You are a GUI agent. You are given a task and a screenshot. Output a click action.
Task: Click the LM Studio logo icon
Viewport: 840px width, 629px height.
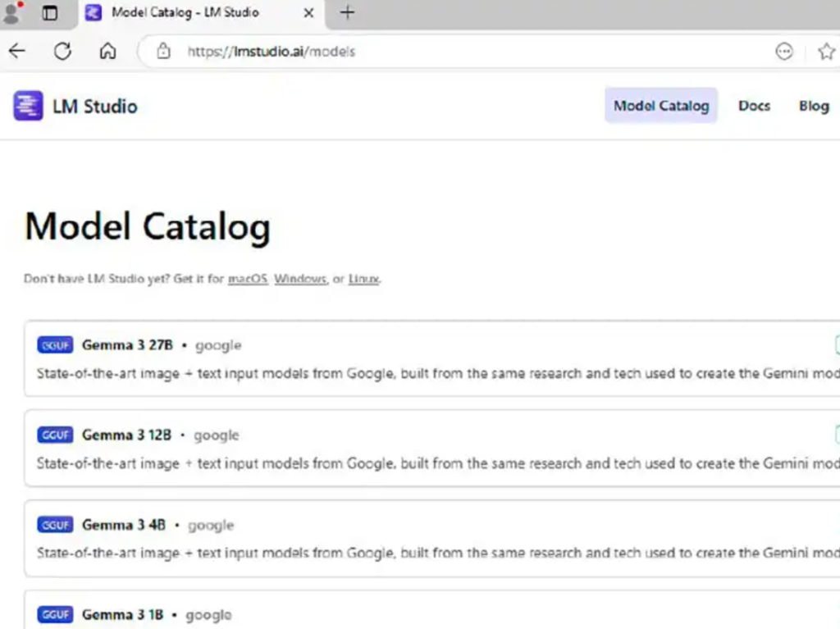28,106
